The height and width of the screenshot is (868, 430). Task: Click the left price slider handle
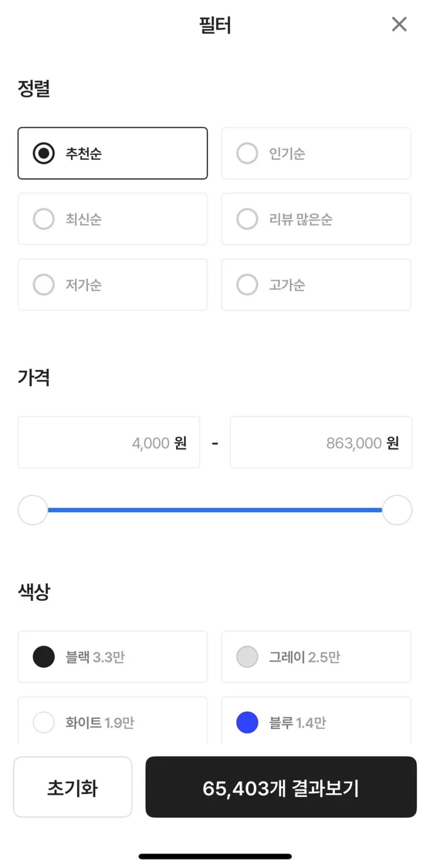tap(33, 510)
